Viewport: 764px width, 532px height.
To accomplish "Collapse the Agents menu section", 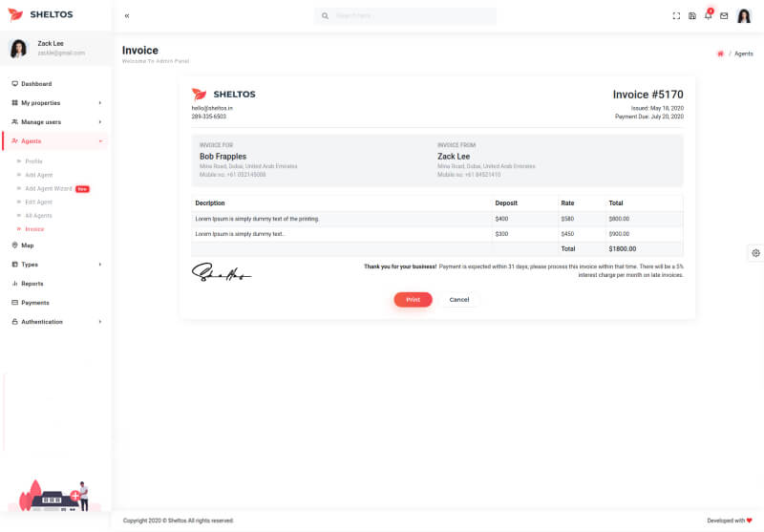I will [x=55, y=141].
